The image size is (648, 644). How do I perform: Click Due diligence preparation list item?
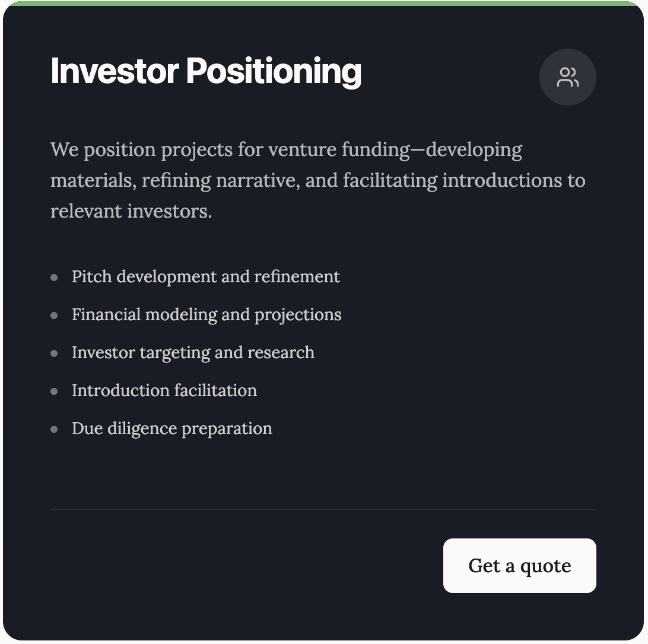pyautogui.click(x=161, y=429)
